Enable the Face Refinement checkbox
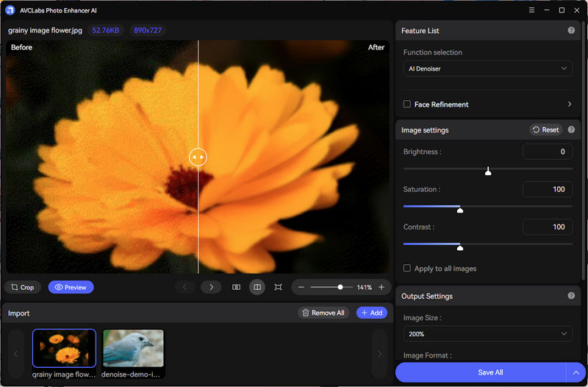This screenshot has width=588, height=387. point(407,104)
